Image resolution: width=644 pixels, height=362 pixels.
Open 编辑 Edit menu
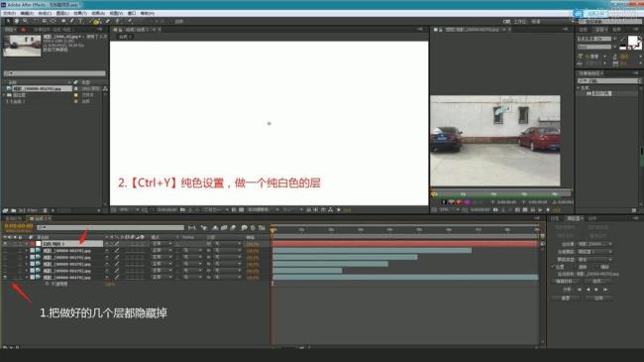(27, 13)
